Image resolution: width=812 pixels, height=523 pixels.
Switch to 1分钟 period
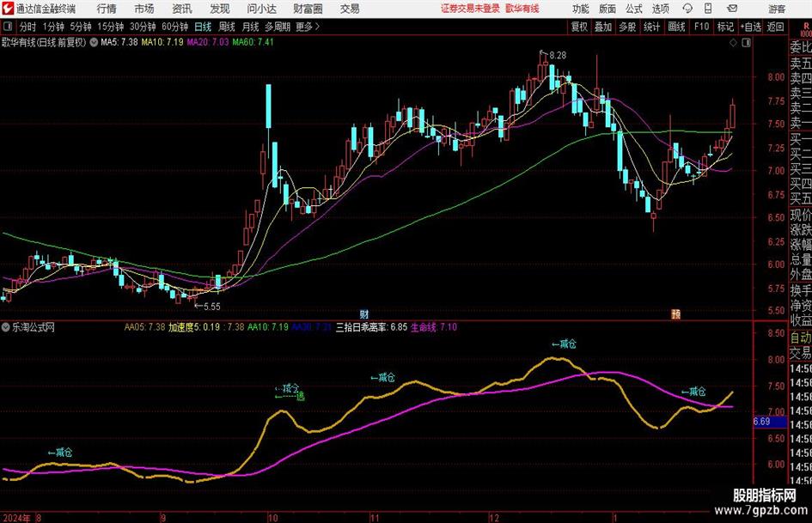[x=53, y=27]
